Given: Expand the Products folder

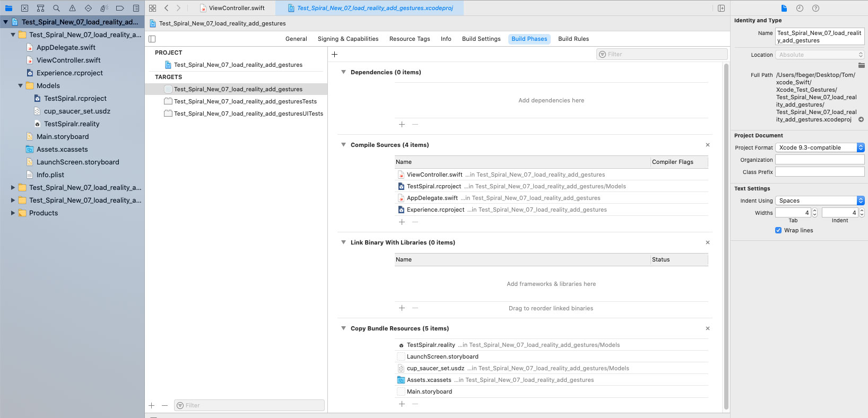Looking at the screenshot, I should click(x=13, y=213).
